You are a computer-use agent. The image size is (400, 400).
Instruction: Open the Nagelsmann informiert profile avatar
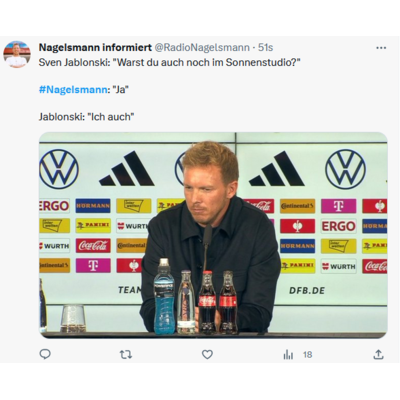pyautogui.click(x=17, y=54)
